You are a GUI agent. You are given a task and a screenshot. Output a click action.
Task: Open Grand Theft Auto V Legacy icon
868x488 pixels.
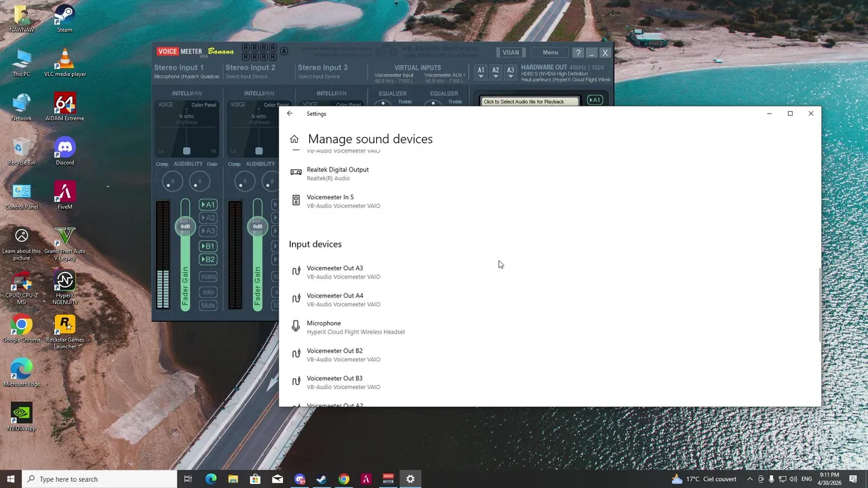tap(64, 244)
